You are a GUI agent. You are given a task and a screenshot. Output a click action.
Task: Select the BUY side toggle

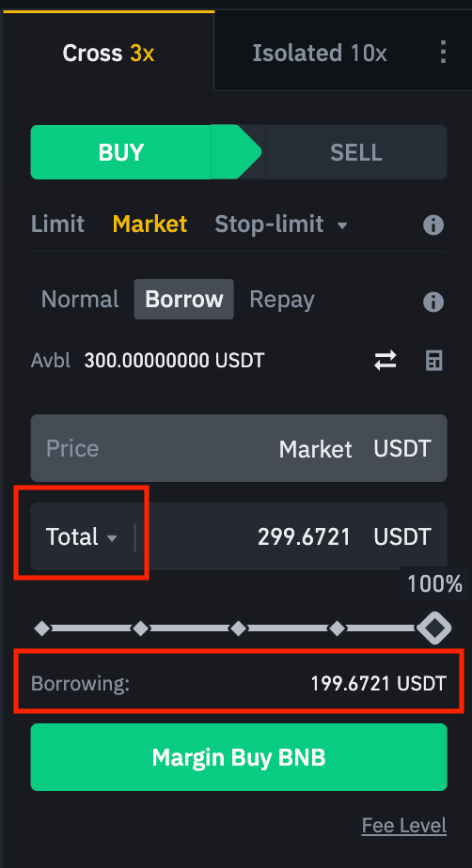[120, 152]
